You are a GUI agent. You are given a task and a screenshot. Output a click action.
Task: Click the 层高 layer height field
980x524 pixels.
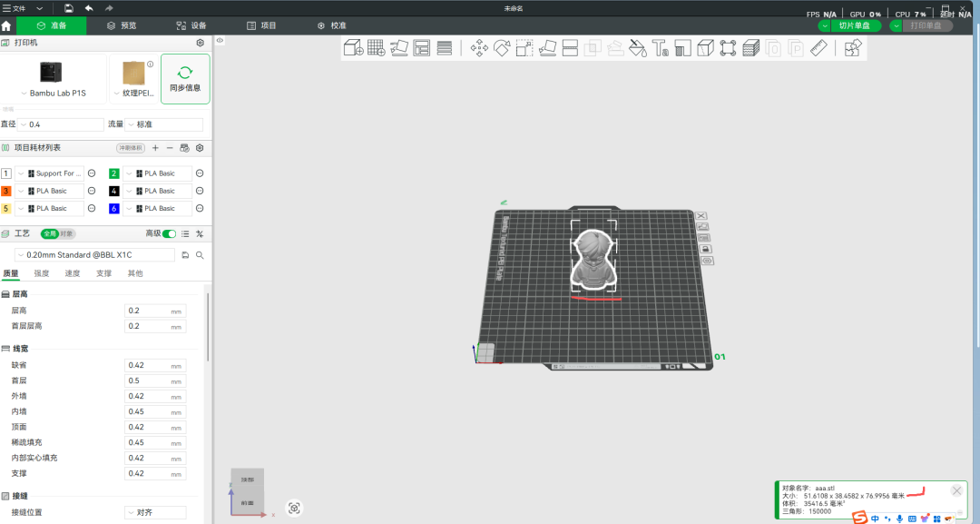coord(155,311)
